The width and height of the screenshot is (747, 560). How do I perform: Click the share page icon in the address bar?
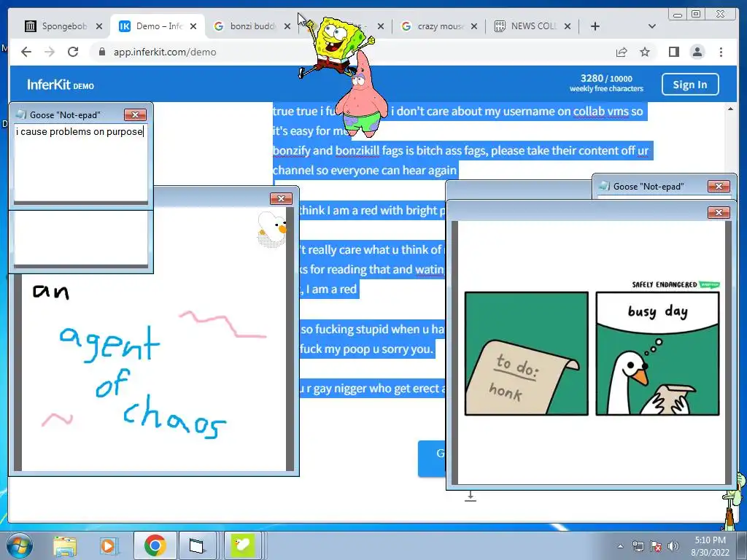coord(622,52)
